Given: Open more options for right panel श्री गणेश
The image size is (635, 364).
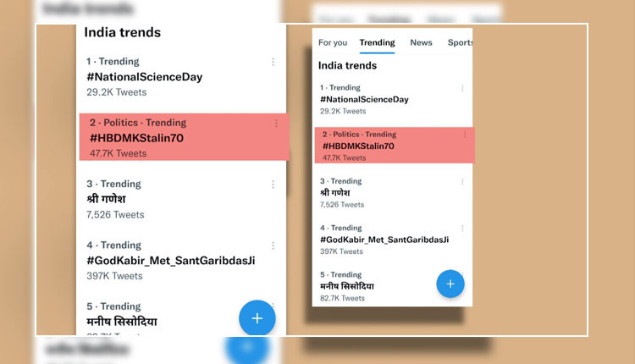Looking at the screenshot, I should pyautogui.click(x=462, y=181).
